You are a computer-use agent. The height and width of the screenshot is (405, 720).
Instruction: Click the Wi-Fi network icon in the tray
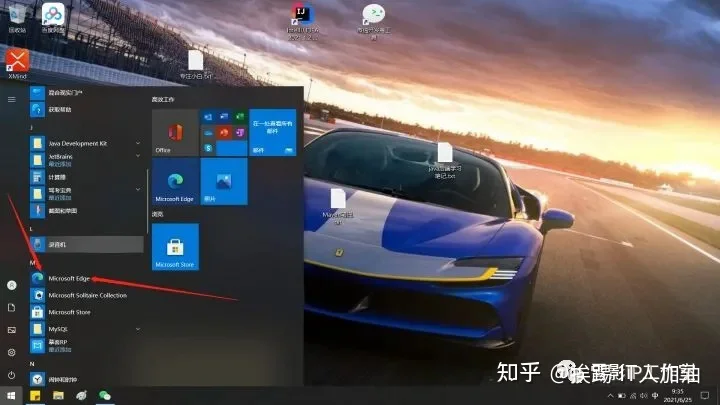(x=633, y=395)
